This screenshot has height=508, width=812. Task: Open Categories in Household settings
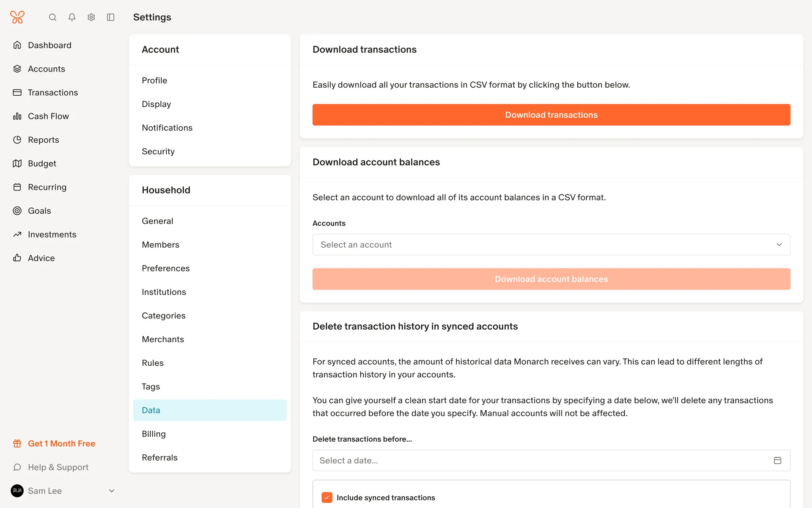(164, 316)
